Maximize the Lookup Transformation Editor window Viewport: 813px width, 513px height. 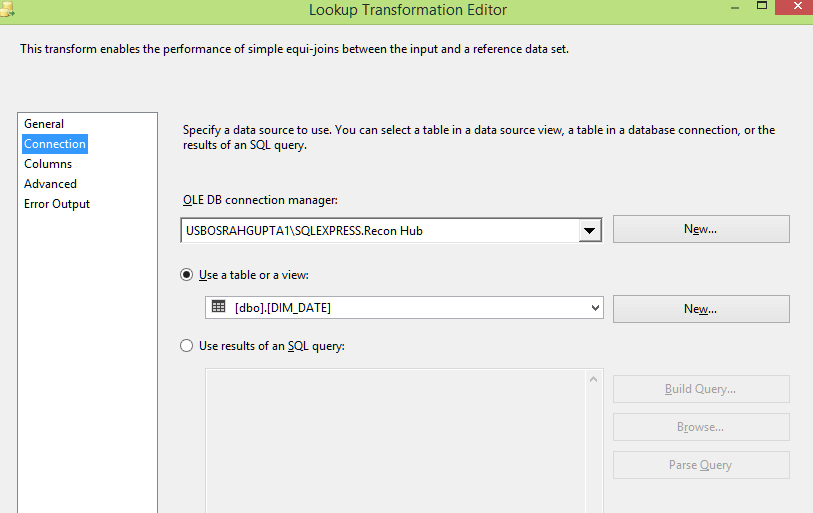762,6
